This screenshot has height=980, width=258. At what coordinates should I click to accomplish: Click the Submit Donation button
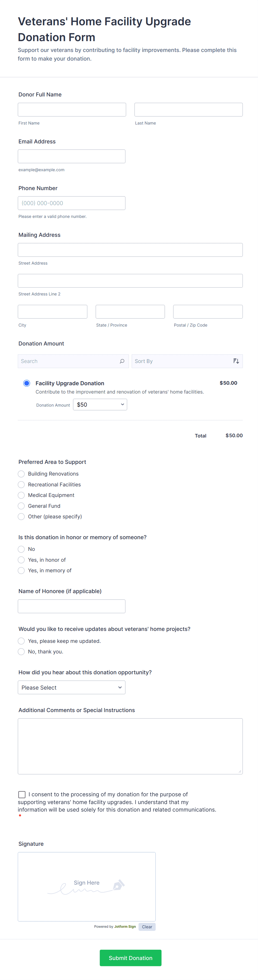(x=130, y=957)
